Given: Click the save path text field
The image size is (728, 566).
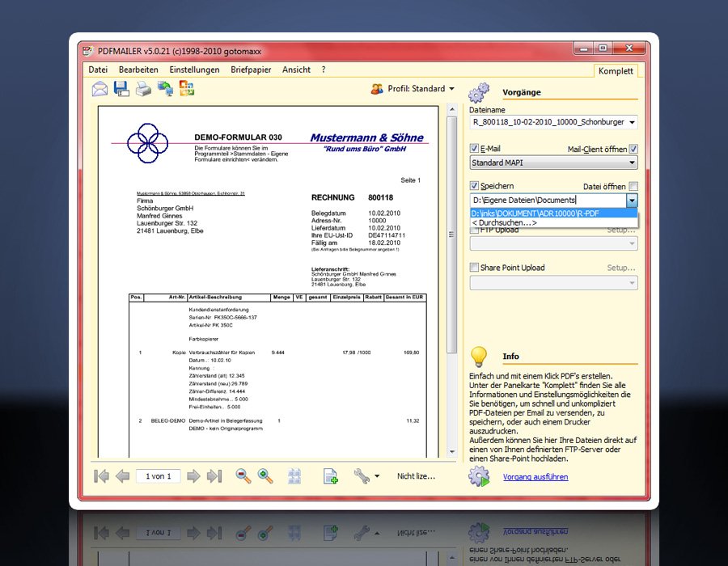Looking at the screenshot, I should click(548, 201).
